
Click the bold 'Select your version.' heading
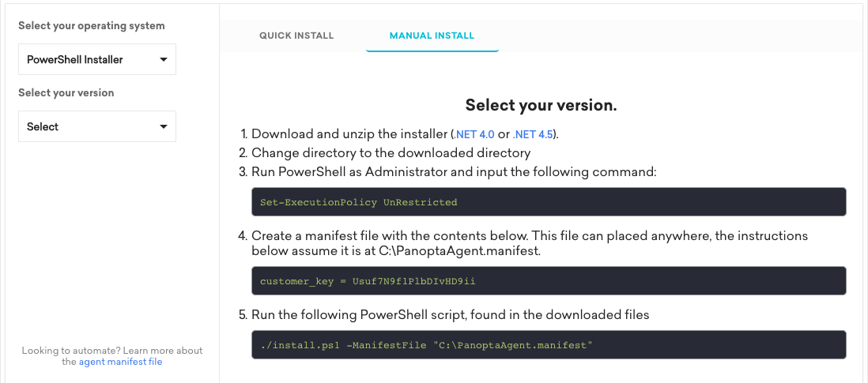541,105
